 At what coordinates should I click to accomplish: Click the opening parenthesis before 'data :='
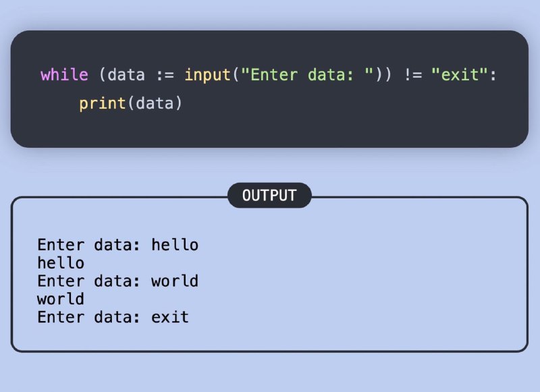point(103,75)
